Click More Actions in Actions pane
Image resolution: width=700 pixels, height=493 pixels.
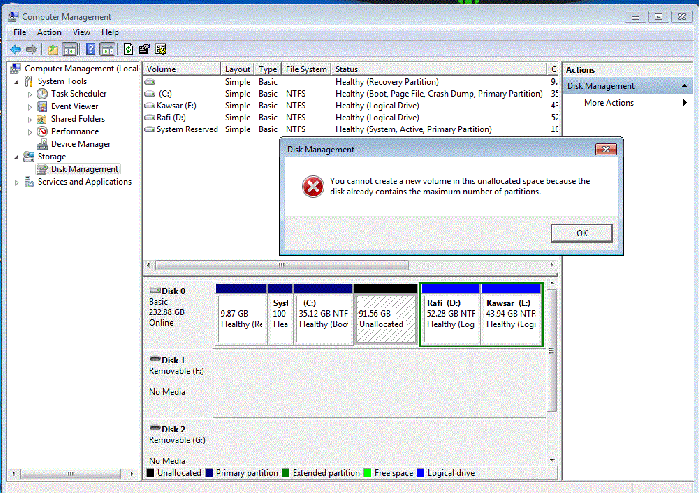pos(609,103)
